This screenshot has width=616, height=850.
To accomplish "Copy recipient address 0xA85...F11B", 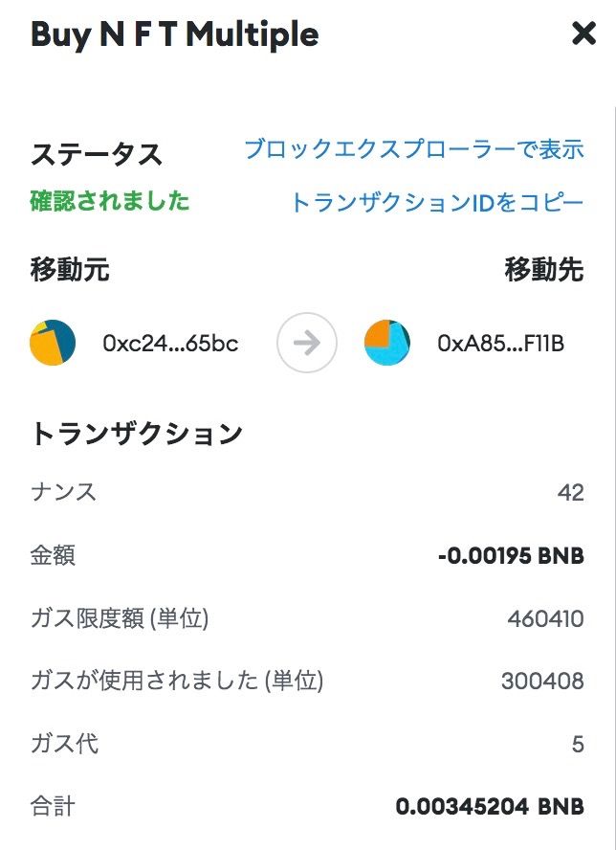I will (500, 344).
